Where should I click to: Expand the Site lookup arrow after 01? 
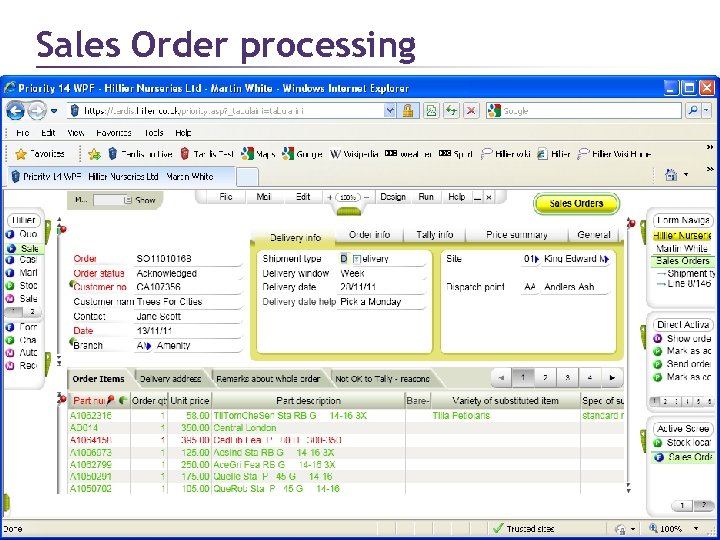click(x=537, y=259)
